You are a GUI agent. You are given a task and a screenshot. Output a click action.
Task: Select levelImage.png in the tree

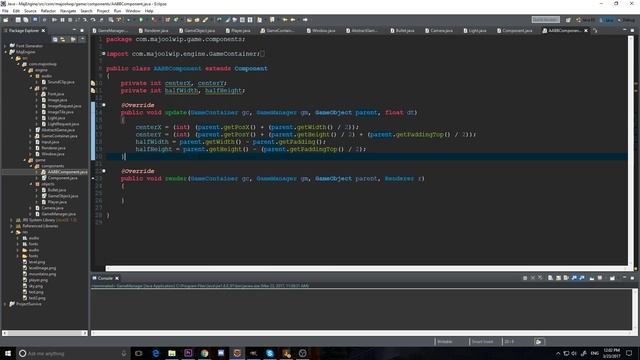[39, 268]
